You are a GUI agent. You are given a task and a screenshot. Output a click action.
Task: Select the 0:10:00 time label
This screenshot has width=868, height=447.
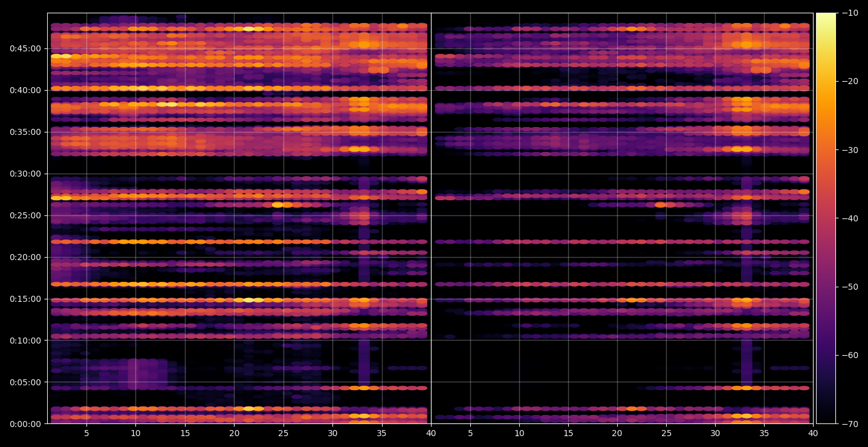[x=25, y=341]
